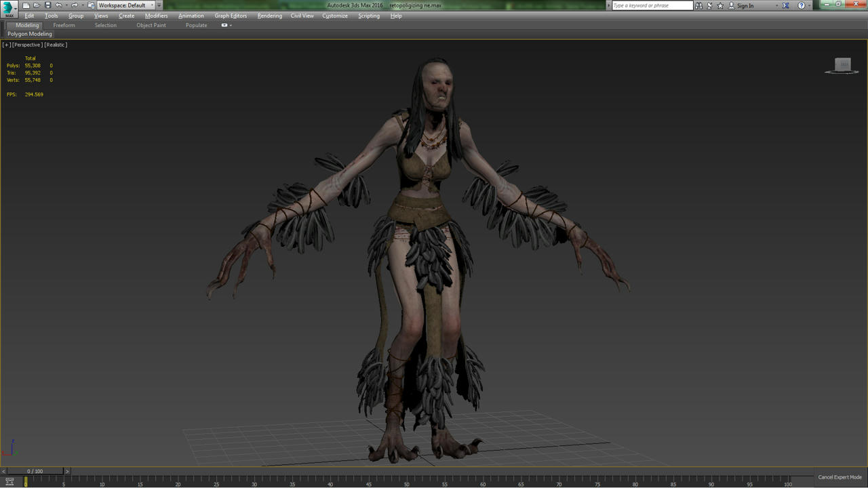Image resolution: width=868 pixels, height=488 pixels.
Task: Open the Create menu
Action: coord(127,16)
